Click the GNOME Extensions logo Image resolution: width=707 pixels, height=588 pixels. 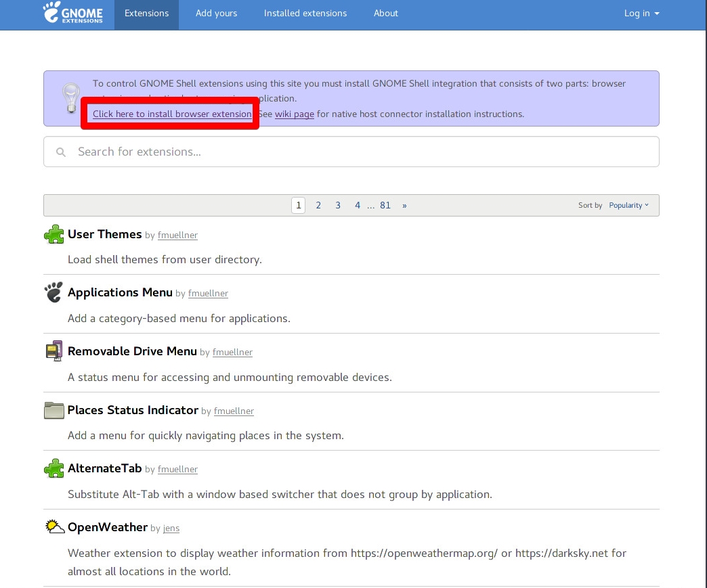click(73, 13)
